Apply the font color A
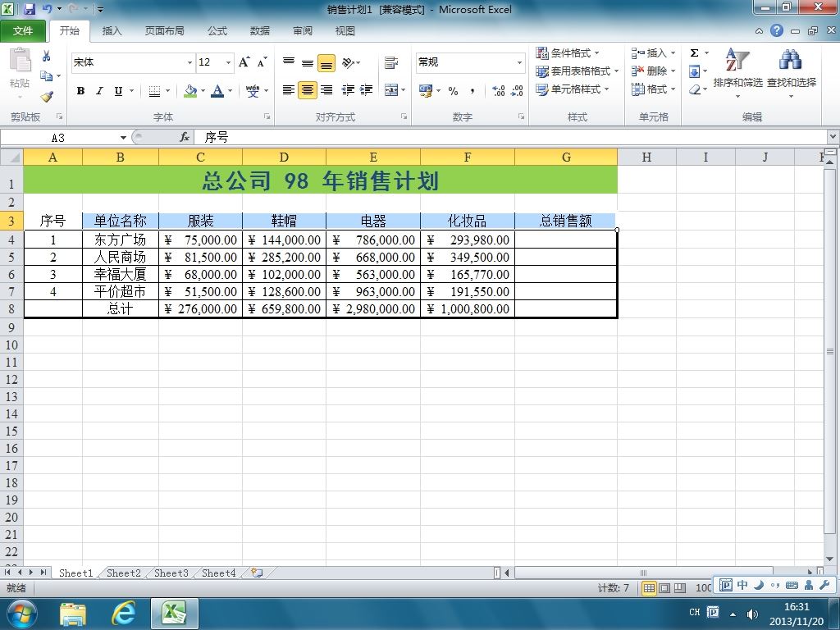Screen dimensions: 840x630 click(x=217, y=91)
